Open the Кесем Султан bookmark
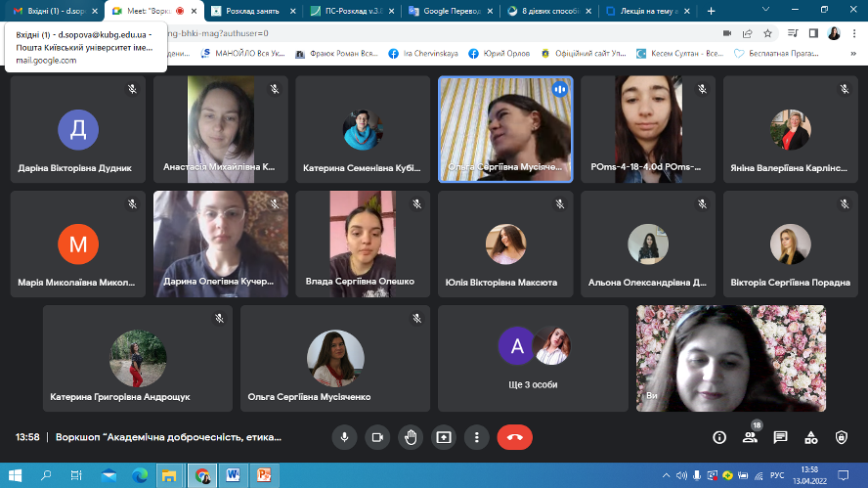Screen dimensions: 868x488 (679, 54)
